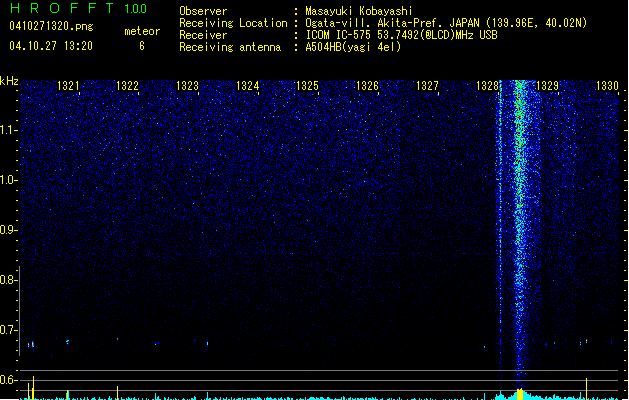
Task: Click the 1322 time axis label
Action: [x=127, y=86]
